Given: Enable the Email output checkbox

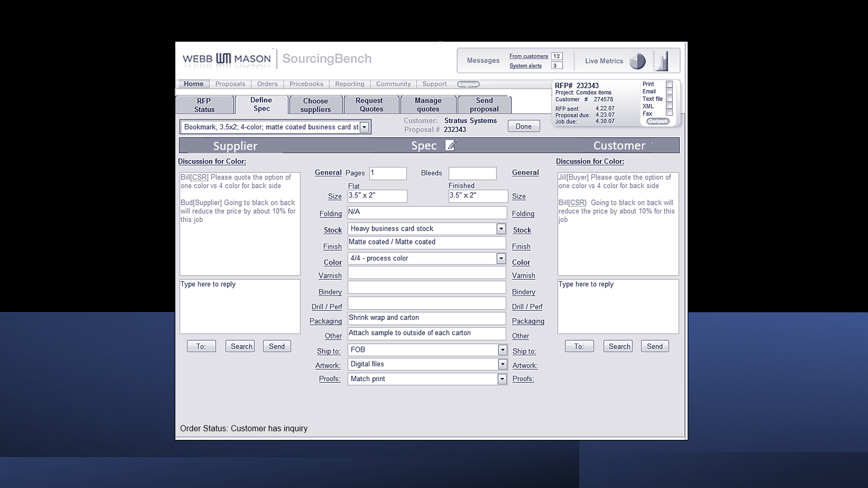Looking at the screenshot, I should click(669, 92).
